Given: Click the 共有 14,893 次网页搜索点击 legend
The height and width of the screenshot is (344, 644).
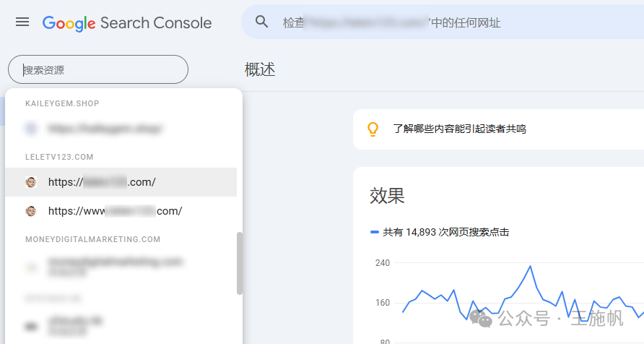Looking at the screenshot, I should [440, 232].
